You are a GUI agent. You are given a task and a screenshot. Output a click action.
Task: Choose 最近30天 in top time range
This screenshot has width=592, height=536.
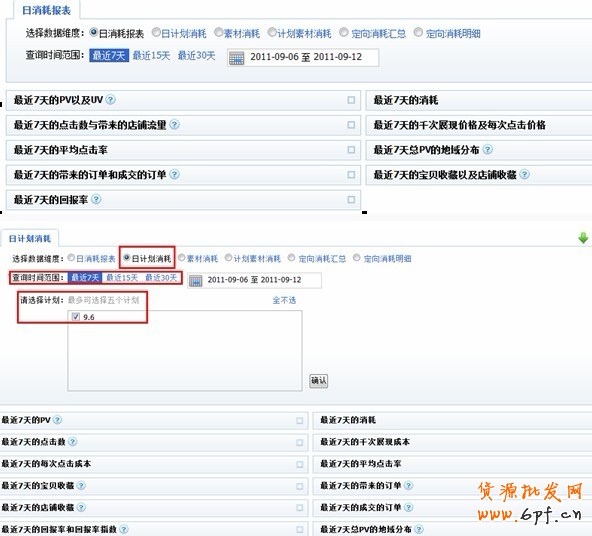(x=196, y=55)
